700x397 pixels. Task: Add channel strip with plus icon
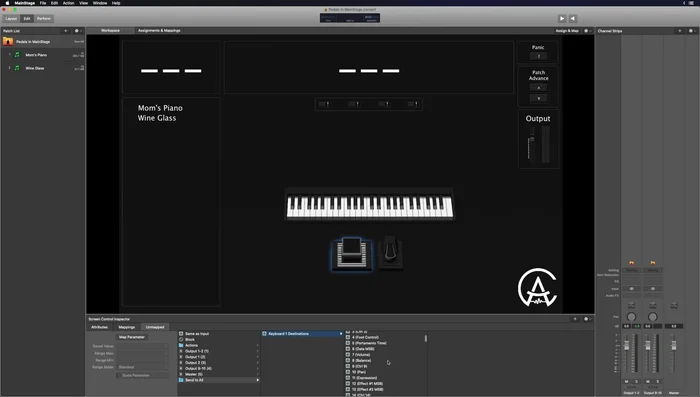680,31
